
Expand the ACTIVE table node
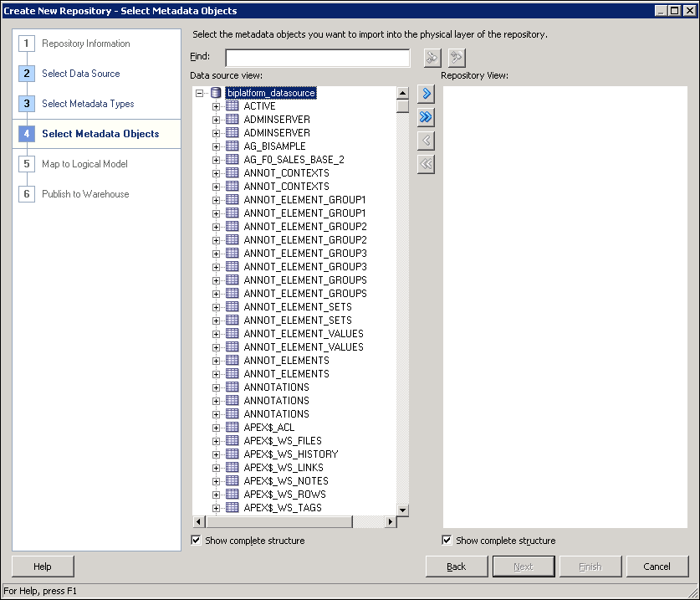[216, 106]
